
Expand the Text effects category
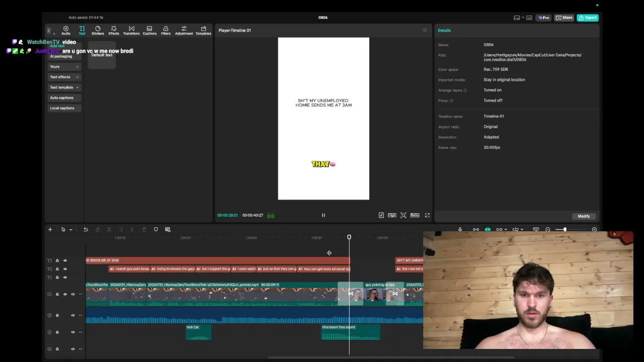click(x=64, y=77)
